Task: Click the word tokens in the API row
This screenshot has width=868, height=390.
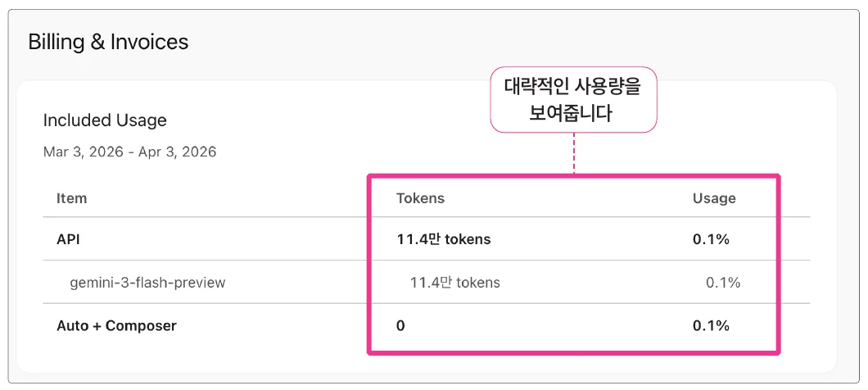Action: [468, 239]
